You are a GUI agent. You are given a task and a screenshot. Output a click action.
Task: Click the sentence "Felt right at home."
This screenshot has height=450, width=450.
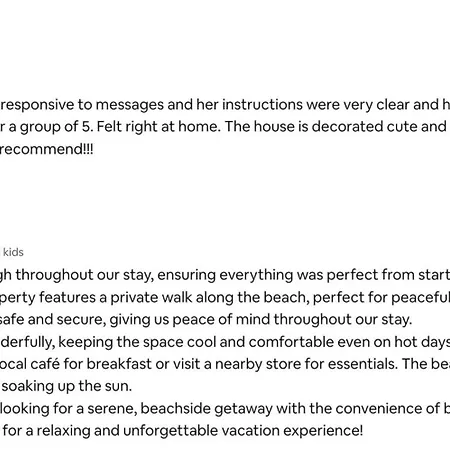pyautogui.click(x=159, y=127)
